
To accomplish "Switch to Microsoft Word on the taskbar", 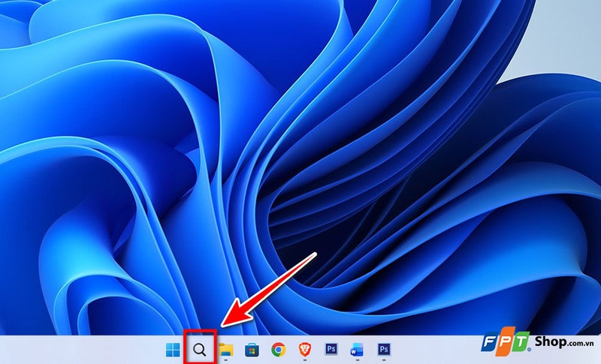I will click(x=358, y=350).
